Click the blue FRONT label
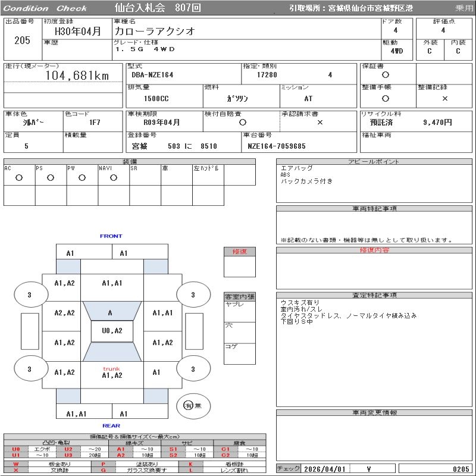The image size is (476, 476). (111, 236)
